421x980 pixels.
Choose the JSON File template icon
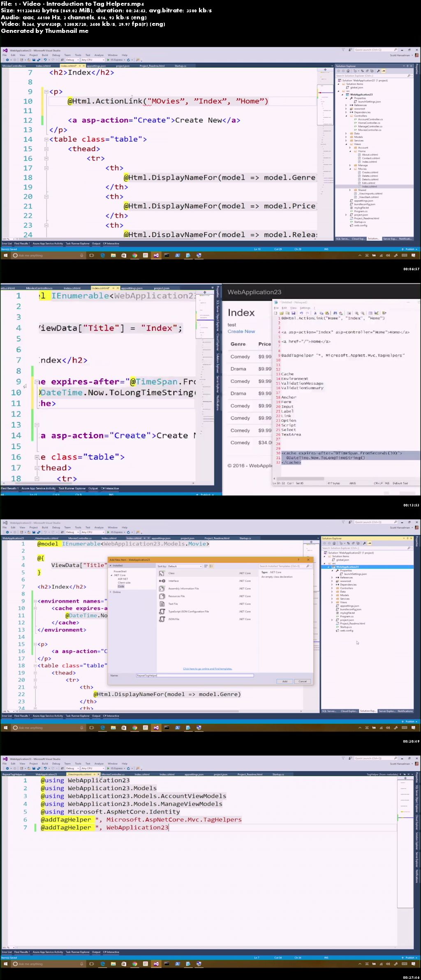click(162, 619)
